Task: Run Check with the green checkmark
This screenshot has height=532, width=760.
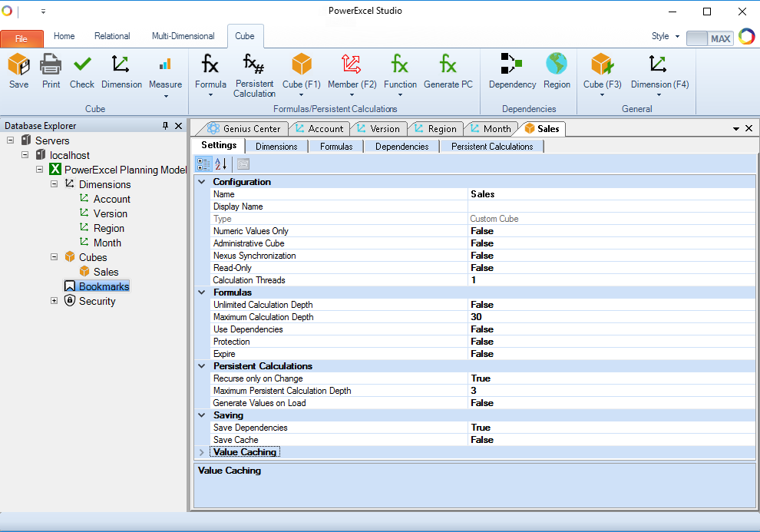Action: pos(82,64)
